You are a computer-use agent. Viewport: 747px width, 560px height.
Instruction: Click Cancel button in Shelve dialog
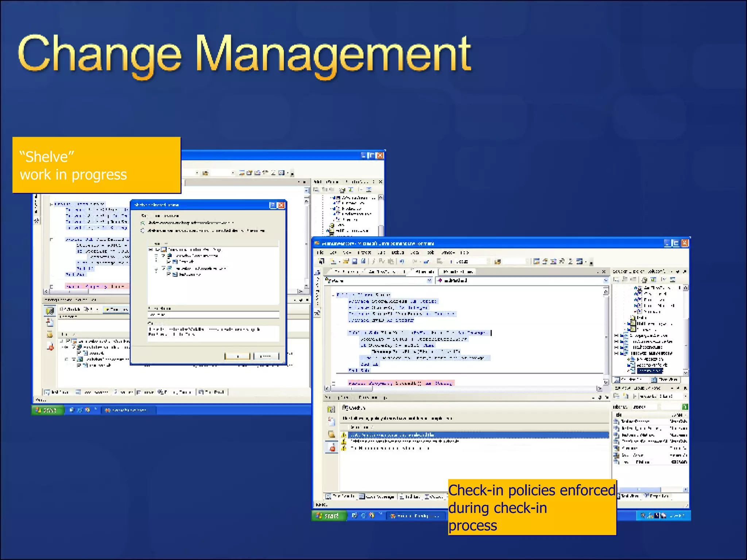point(266,356)
